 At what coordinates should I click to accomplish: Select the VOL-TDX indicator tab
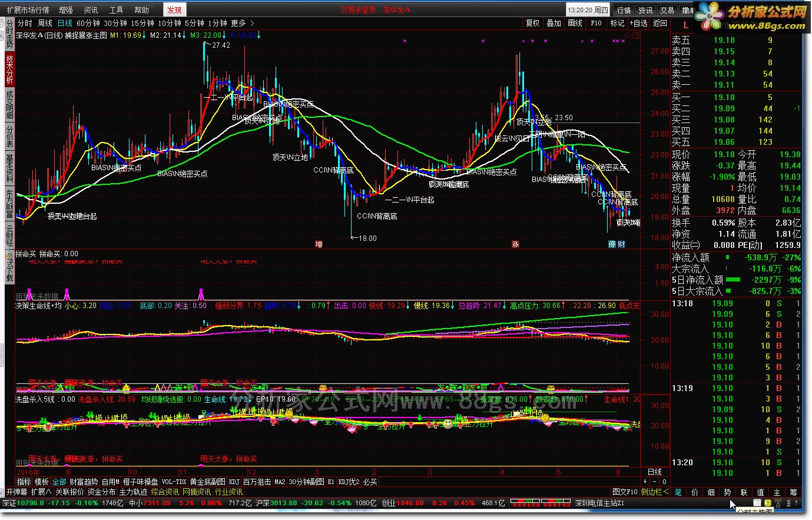pos(174,482)
